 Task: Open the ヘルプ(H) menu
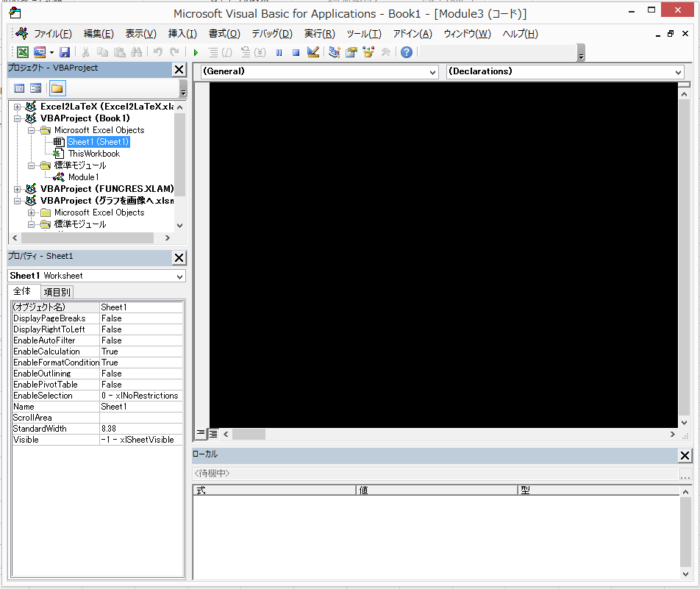tap(520, 34)
